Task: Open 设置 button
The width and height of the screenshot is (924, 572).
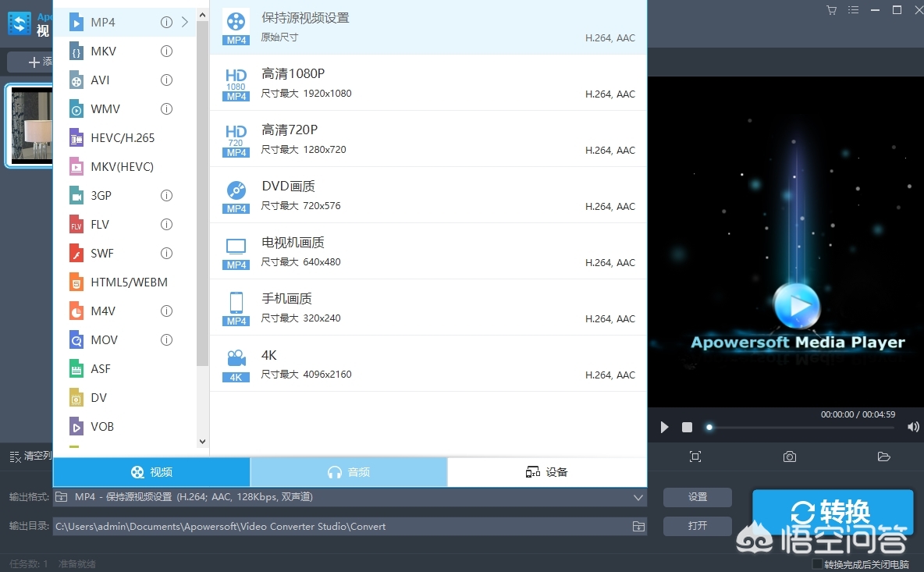Action: pyautogui.click(x=698, y=497)
